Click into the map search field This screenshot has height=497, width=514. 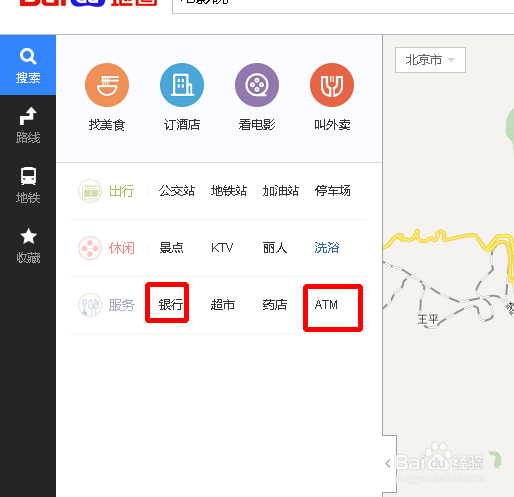coord(343,5)
